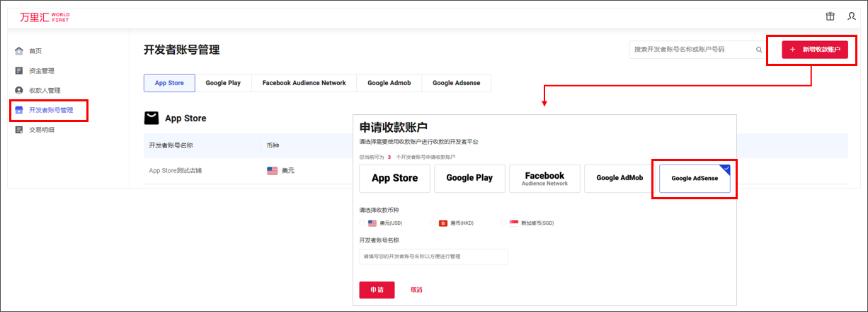Click the 开发者账号名称 input field
Image resolution: width=868 pixels, height=312 pixels.
click(434, 256)
